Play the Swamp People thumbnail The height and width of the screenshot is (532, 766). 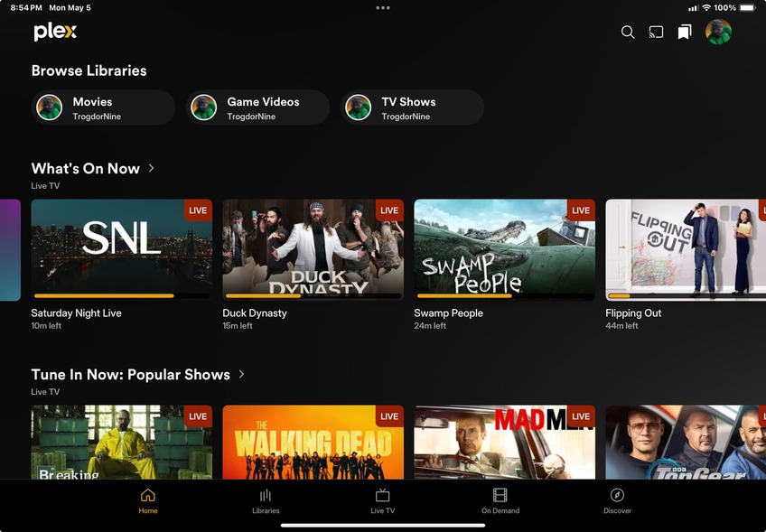(505, 249)
